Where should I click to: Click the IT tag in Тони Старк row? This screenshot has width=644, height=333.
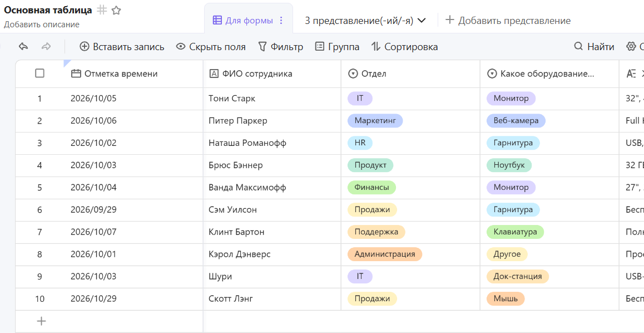pyautogui.click(x=360, y=98)
